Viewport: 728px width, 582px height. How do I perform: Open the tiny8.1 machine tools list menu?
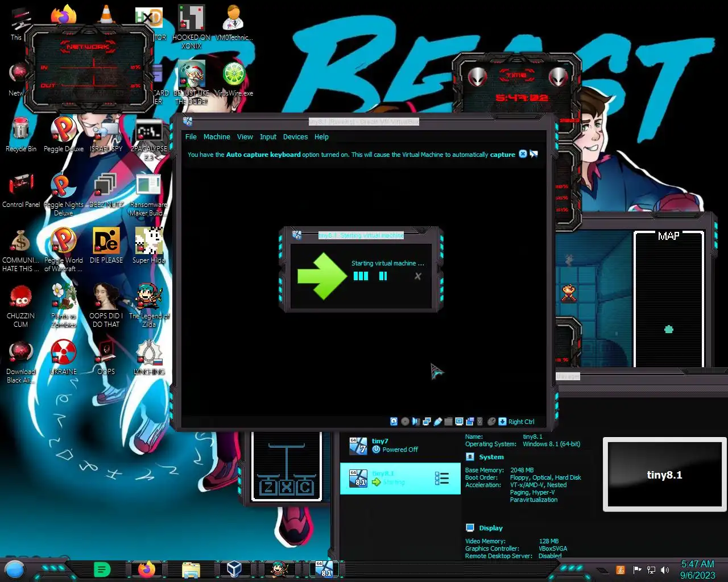[442, 478]
